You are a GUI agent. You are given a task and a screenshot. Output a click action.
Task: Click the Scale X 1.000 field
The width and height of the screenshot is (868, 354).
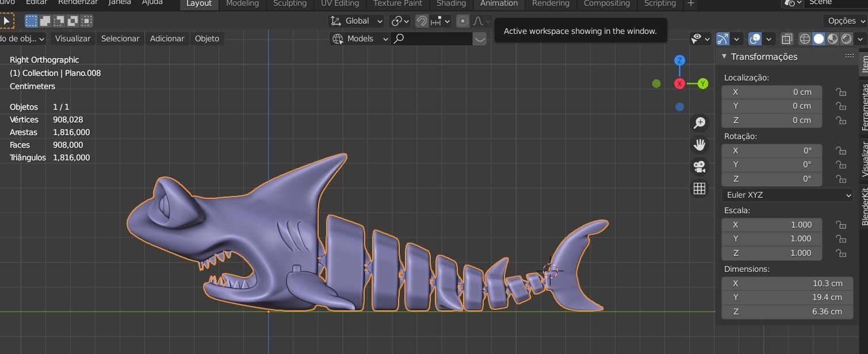(771, 225)
